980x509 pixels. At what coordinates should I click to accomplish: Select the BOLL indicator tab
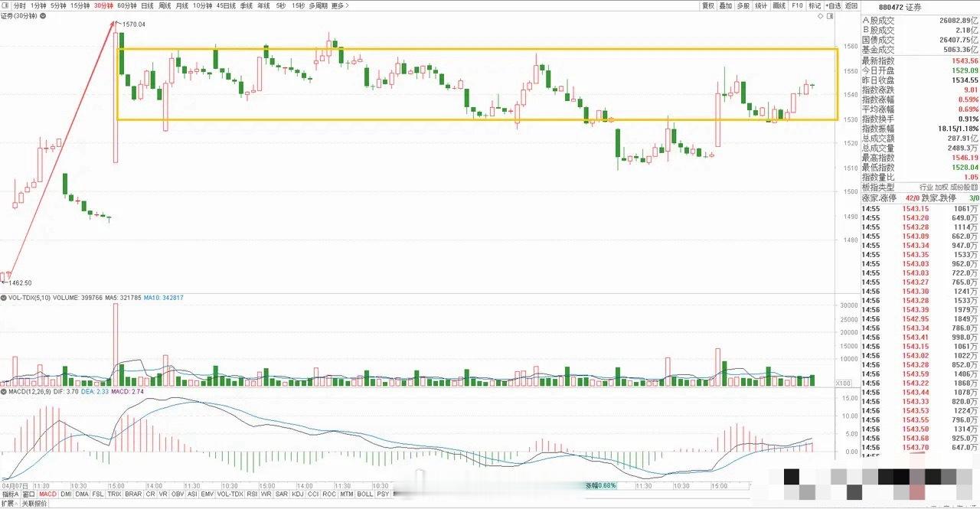(x=365, y=494)
